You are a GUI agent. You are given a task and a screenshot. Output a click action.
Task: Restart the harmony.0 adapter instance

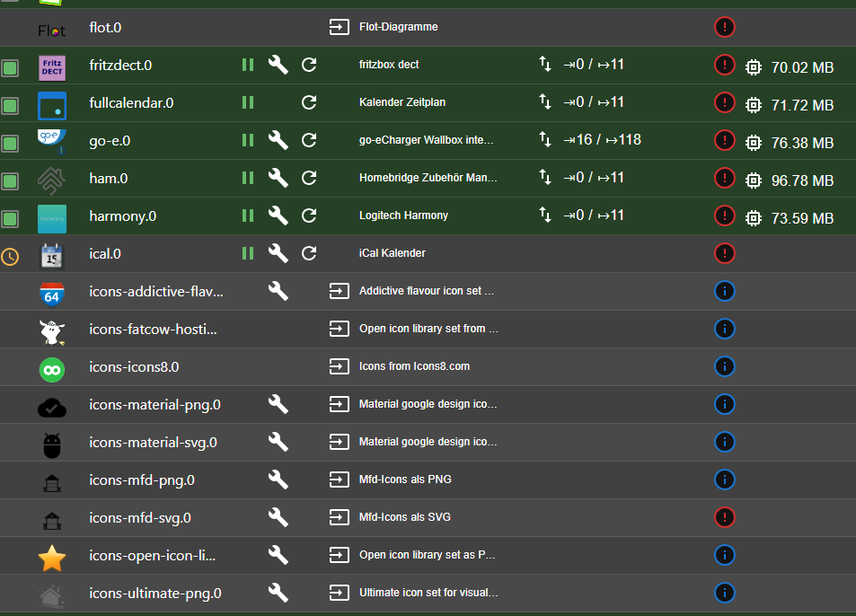pyautogui.click(x=309, y=216)
